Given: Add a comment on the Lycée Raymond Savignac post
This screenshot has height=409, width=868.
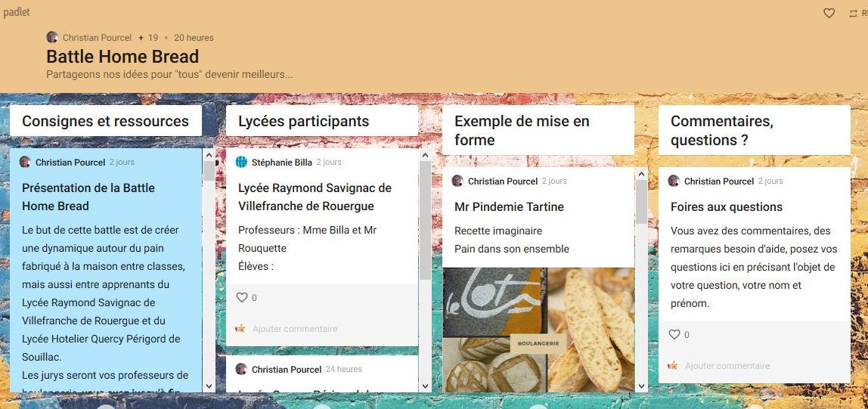Looking at the screenshot, I should [x=295, y=329].
